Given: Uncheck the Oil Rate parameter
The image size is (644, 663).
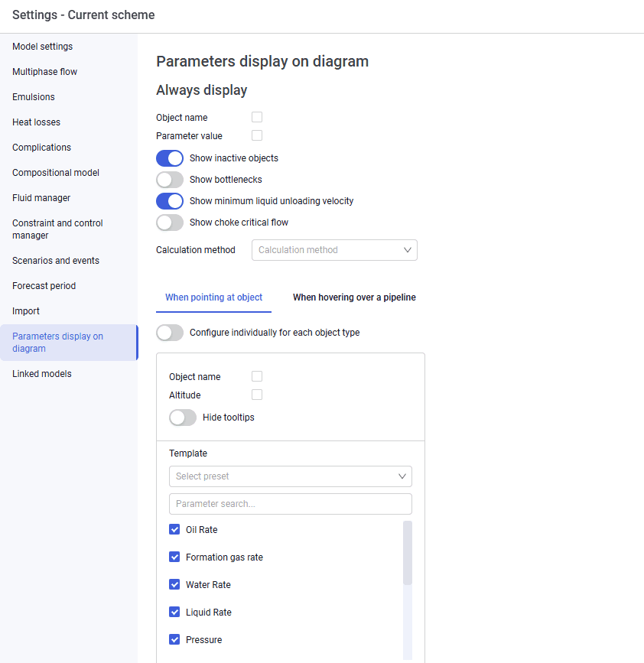Looking at the screenshot, I should click(x=174, y=529).
